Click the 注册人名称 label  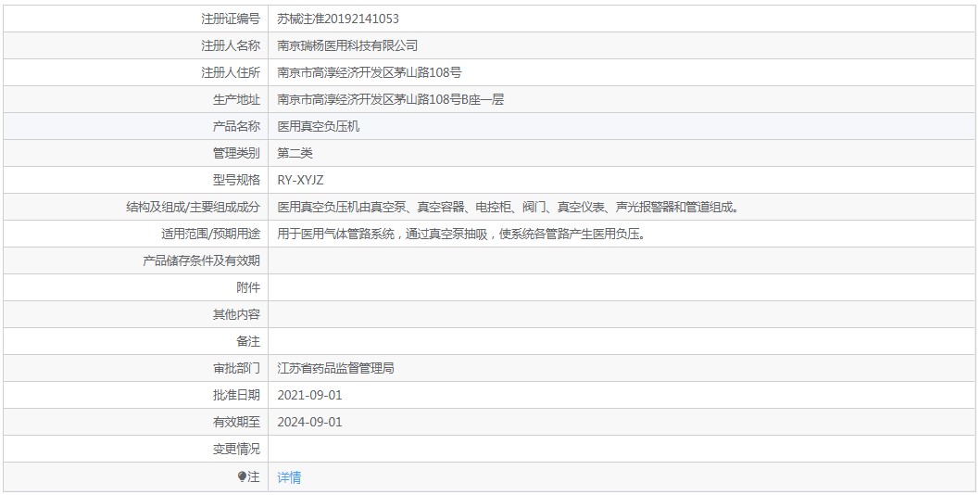click(231, 45)
